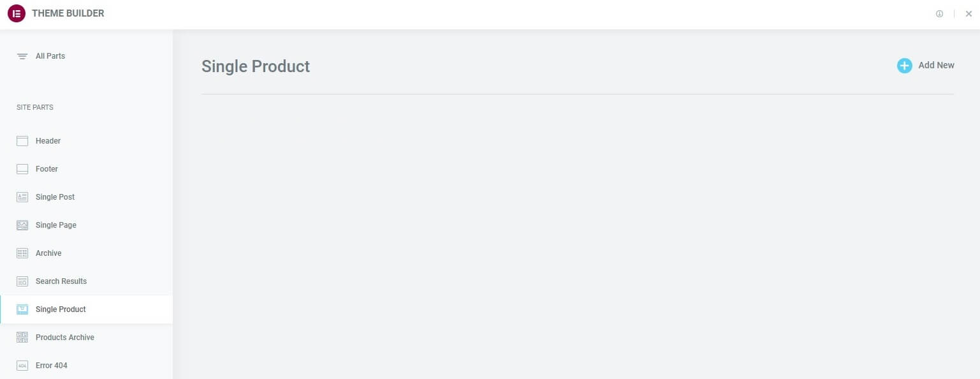Viewport: 980px width, 379px height.
Task: Click the Theme Builder title
Action: click(68, 13)
